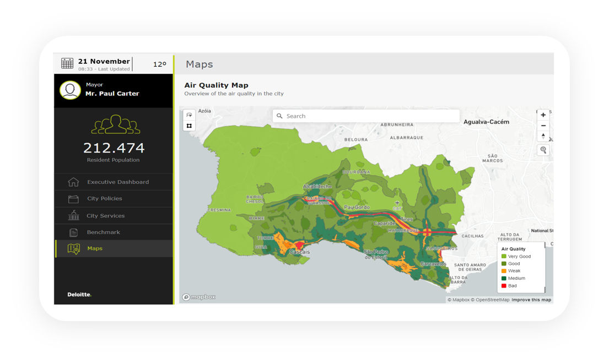Click the red Bad legend swatch
This screenshot has width=609, height=364.
pos(504,286)
